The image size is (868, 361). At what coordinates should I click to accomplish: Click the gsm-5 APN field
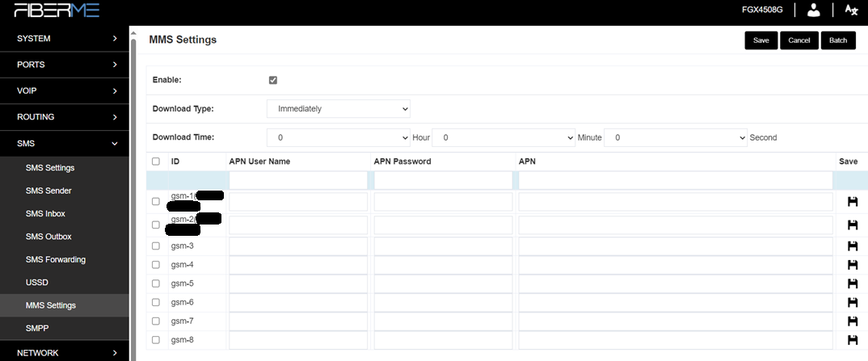[676, 283]
